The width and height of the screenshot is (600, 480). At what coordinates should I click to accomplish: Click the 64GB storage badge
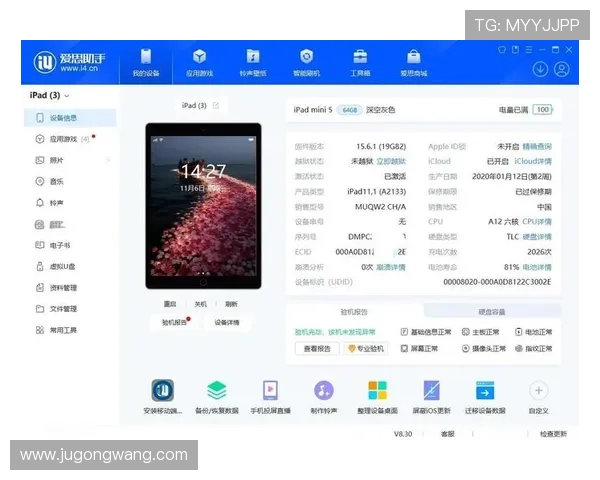(x=349, y=110)
